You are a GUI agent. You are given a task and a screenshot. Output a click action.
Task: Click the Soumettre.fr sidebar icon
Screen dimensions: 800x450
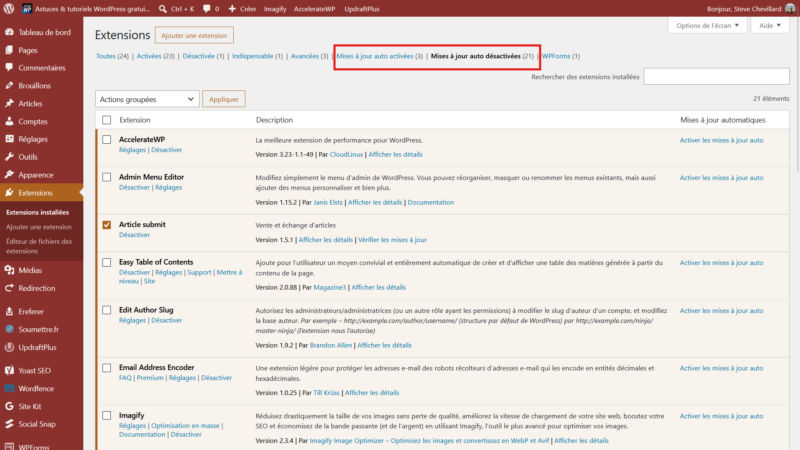(9, 329)
